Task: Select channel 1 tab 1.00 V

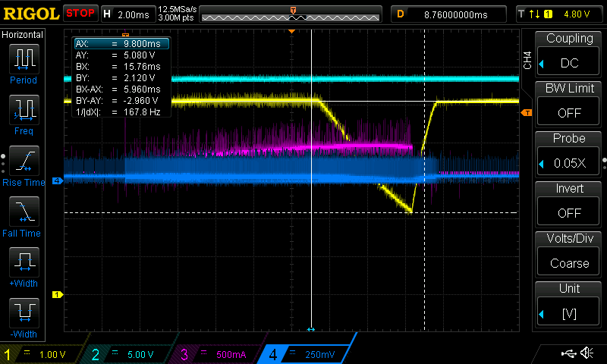Action: (42, 354)
